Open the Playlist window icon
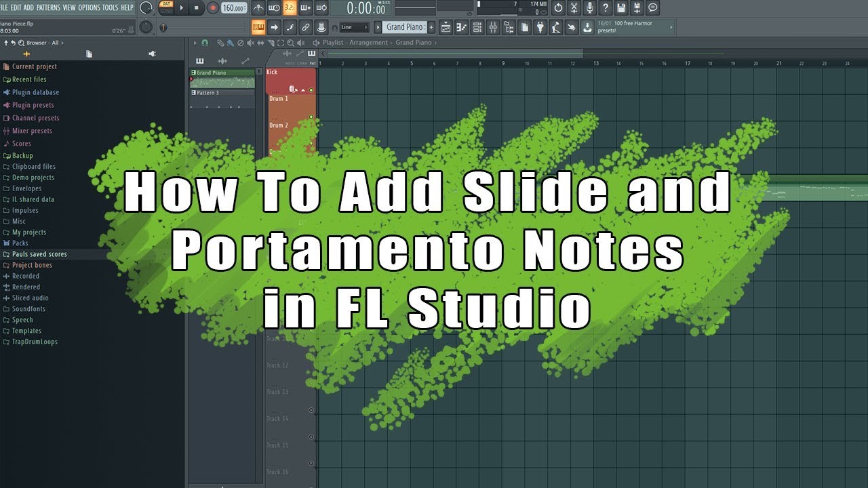This screenshot has width=868, height=488. 446,27
